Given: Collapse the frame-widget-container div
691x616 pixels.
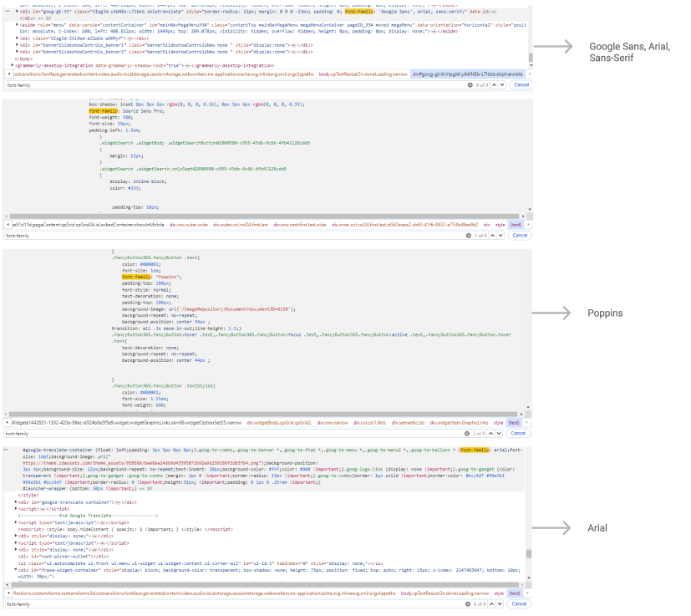Looking at the screenshot, I should coord(17,570).
